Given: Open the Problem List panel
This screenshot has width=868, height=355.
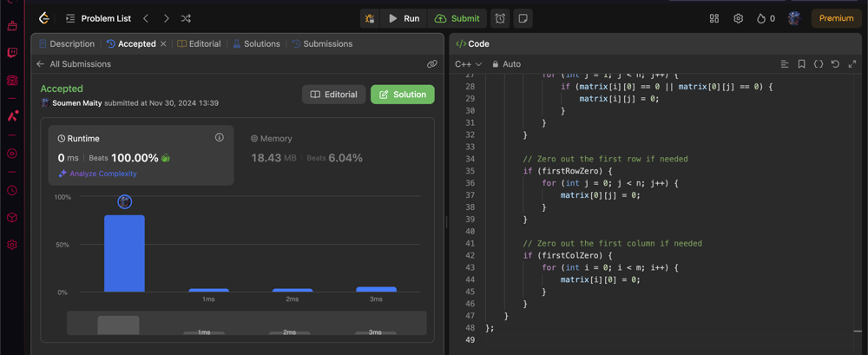Looking at the screenshot, I should click(99, 18).
